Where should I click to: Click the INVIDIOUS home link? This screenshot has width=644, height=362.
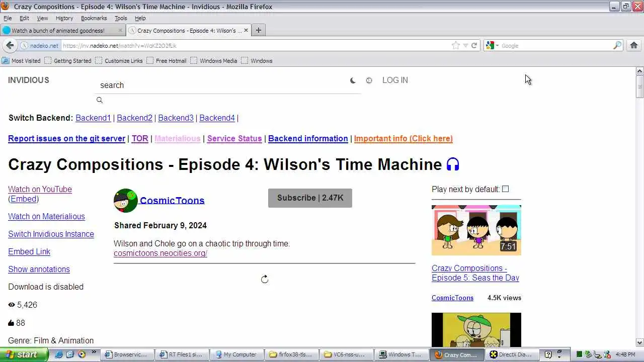29,80
